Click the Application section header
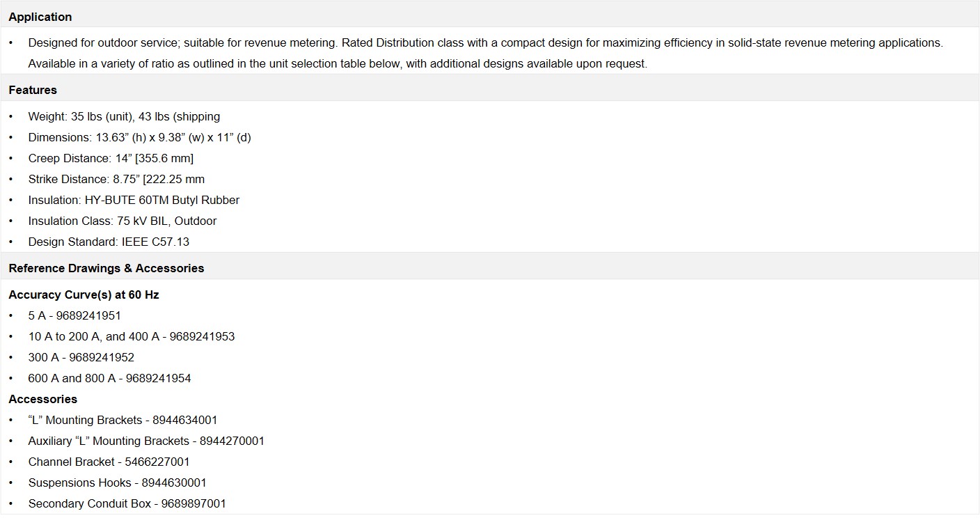 click(40, 17)
